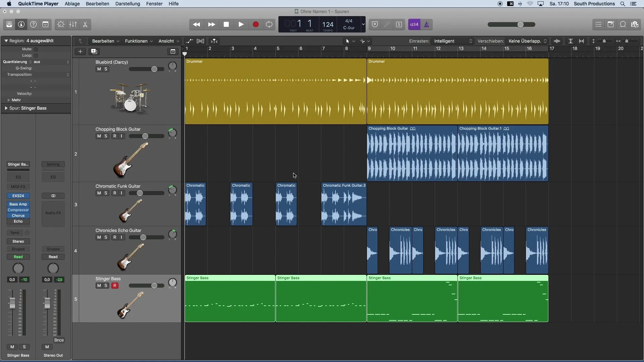Record-enable the Chromatic Funk Guitar track

tap(115, 193)
